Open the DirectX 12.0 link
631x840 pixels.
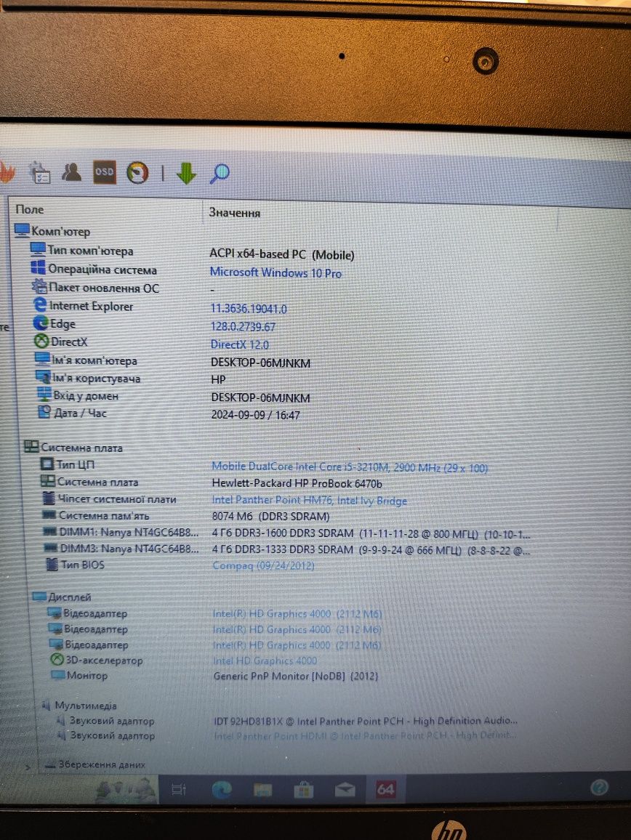pos(240,344)
